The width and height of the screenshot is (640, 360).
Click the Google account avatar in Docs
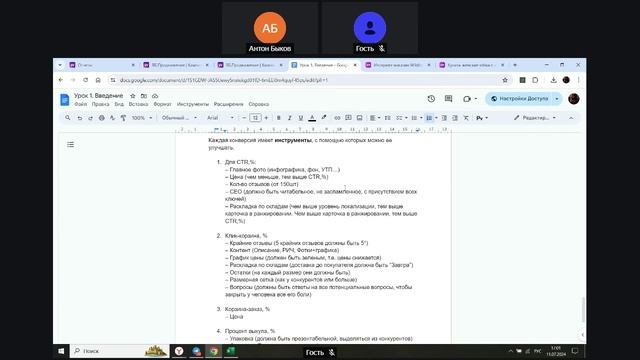tap(573, 99)
